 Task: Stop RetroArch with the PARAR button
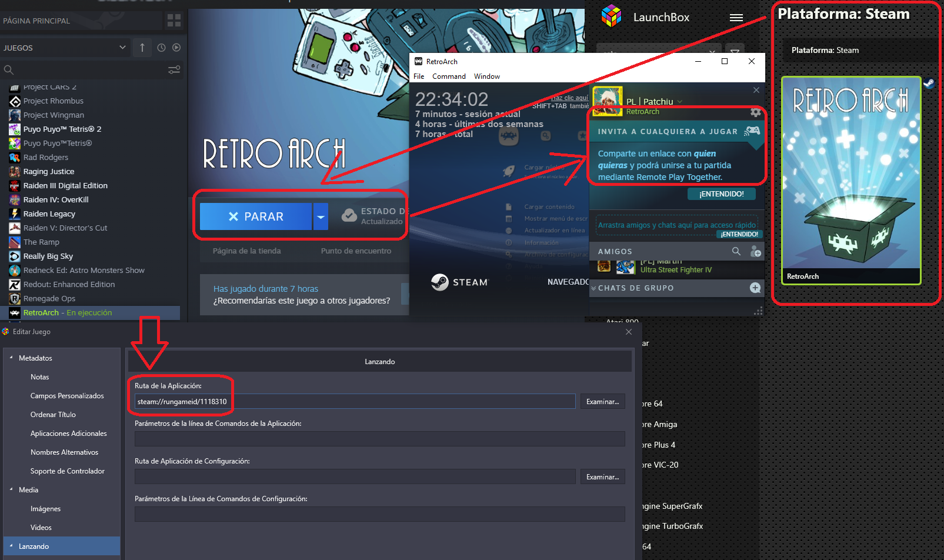[256, 216]
